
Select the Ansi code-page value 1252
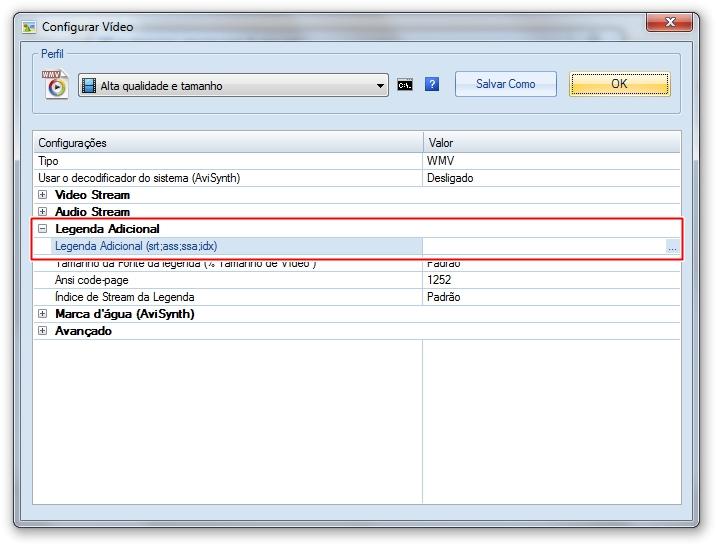(550, 280)
